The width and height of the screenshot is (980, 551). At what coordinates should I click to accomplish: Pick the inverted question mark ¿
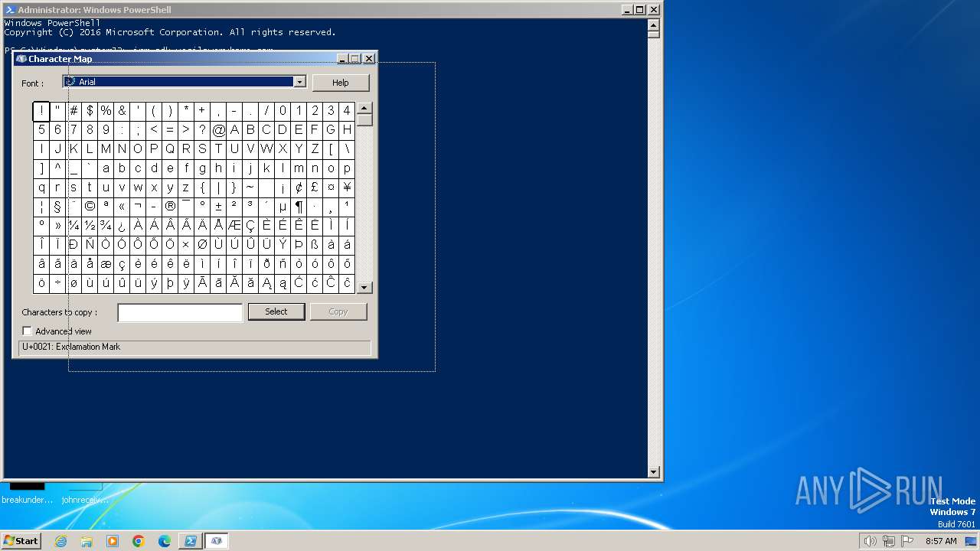coord(122,226)
